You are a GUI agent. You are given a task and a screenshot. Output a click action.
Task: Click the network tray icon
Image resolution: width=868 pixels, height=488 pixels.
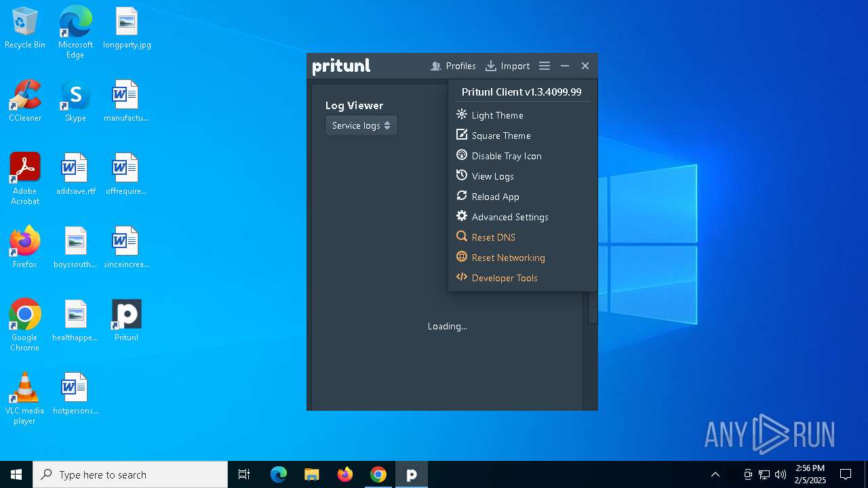tap(764, 474)
